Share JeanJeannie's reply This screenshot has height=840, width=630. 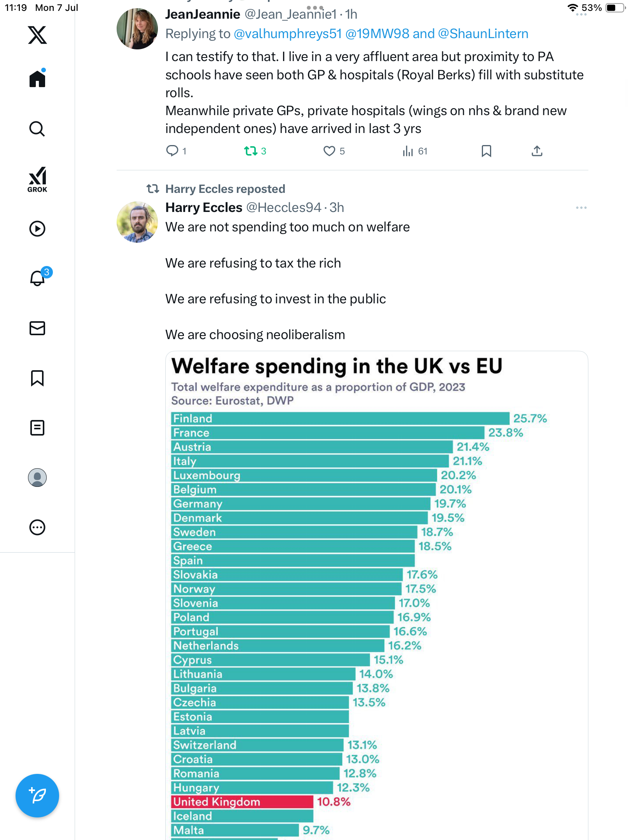click(537, 151)
